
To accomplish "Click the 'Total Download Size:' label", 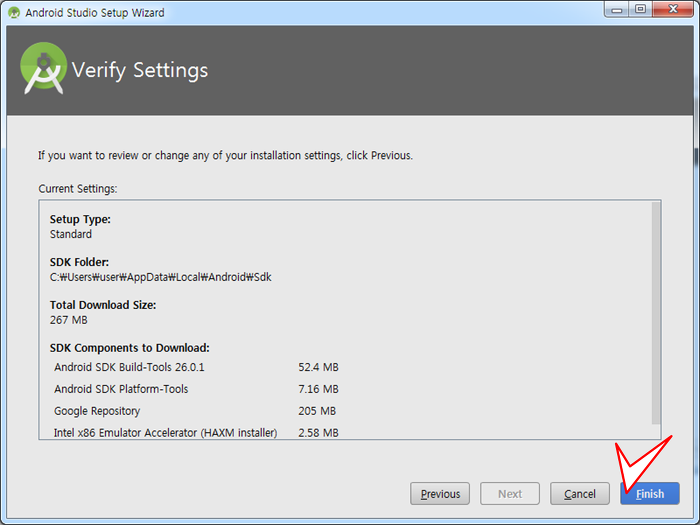I will [x=103, y=305].
